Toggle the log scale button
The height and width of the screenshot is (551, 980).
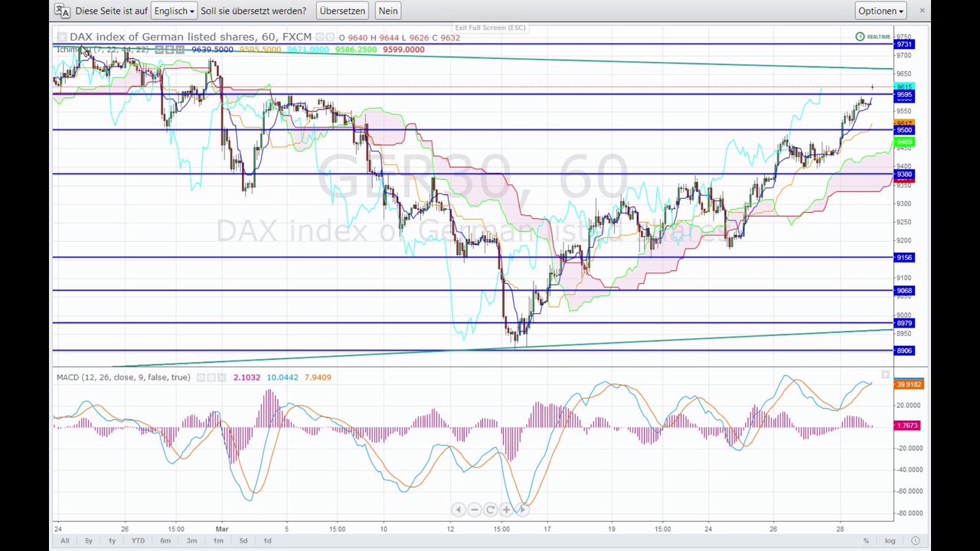890,541
